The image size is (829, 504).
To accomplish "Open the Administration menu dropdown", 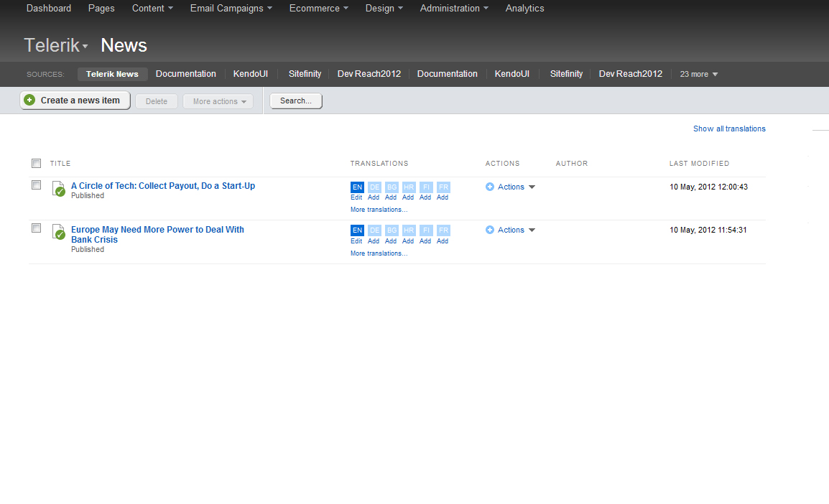I will (454, 9).
